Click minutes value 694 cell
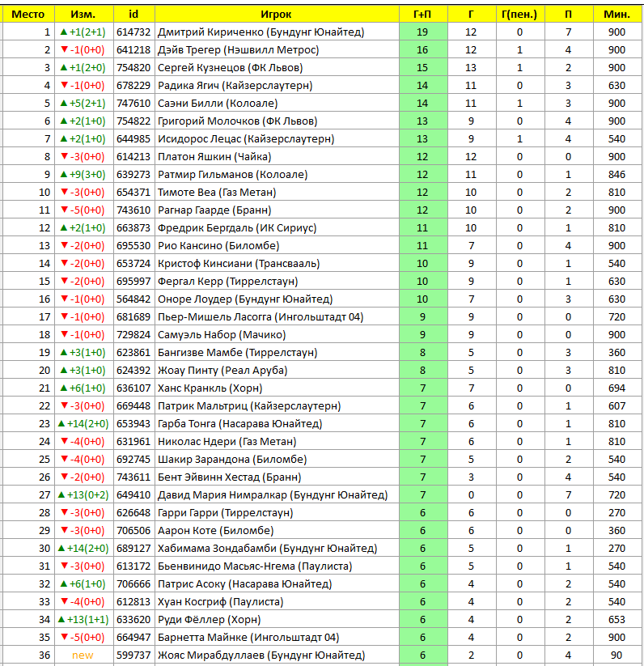Viewport: 644px width, 666px height. tap(616, 388)
